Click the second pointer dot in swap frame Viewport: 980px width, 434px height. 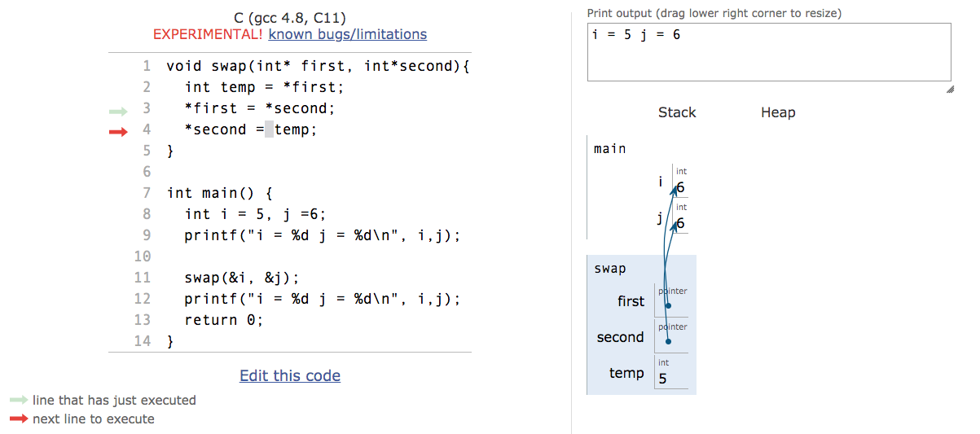tap(668, 341)
